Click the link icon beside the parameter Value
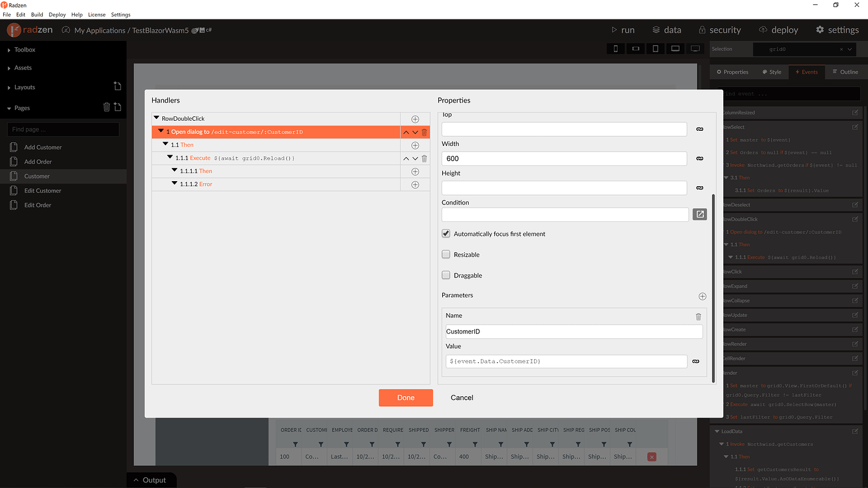 point(696,362)
